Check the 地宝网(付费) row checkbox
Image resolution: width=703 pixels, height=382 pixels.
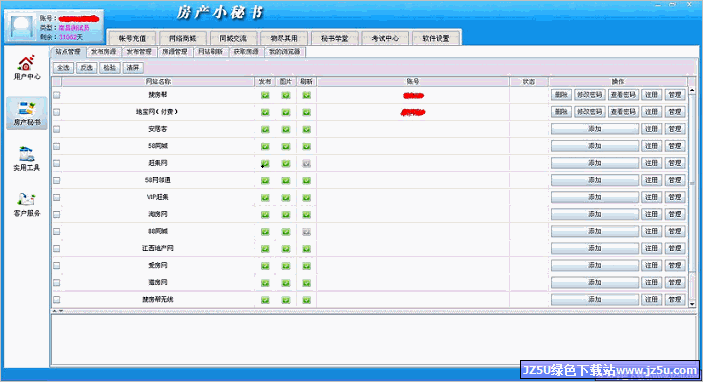tap(56, 112)
